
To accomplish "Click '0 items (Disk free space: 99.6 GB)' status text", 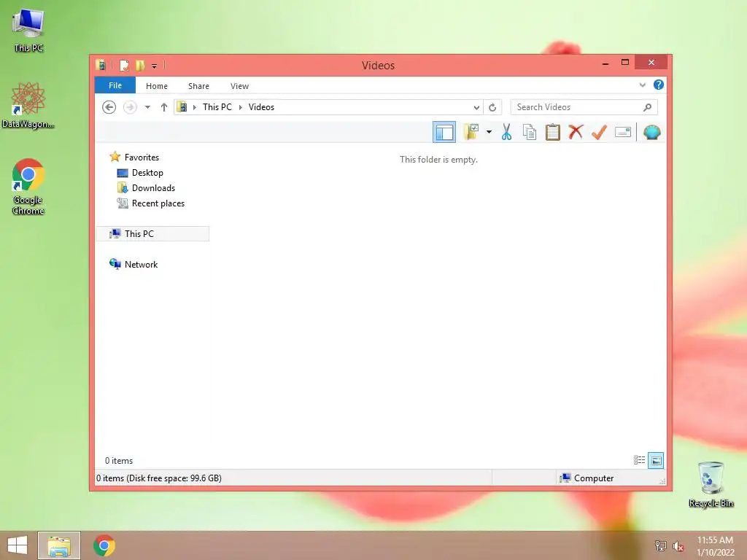I will [x=158, y=478].
